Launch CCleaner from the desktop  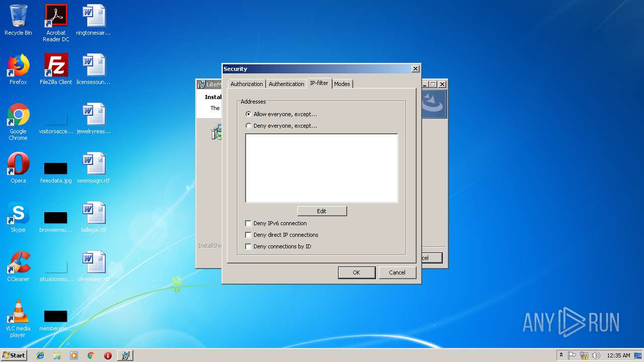coord(18,266)
